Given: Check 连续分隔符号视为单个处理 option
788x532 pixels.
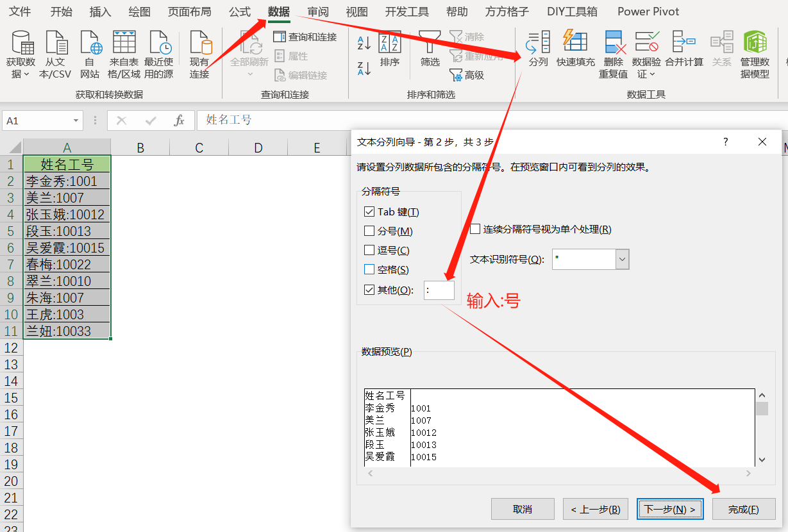Looking at the screenshot, I should coord(475,229).
